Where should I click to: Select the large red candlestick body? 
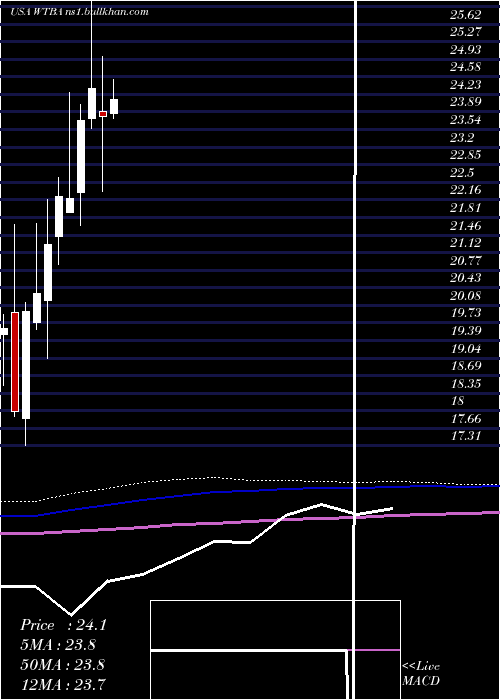15,362
